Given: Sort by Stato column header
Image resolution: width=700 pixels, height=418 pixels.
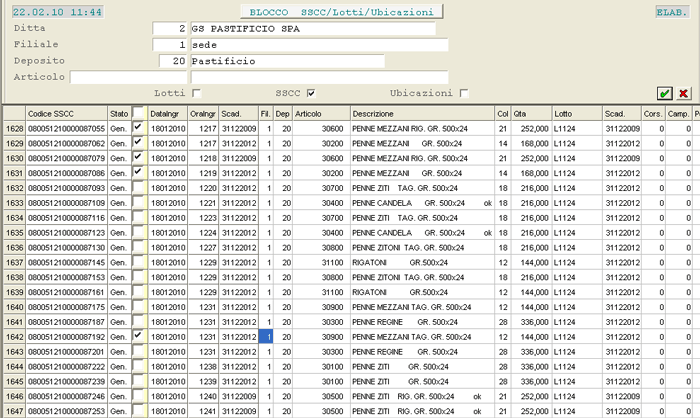Looking at the screenshot, I should tap(120, 114).
